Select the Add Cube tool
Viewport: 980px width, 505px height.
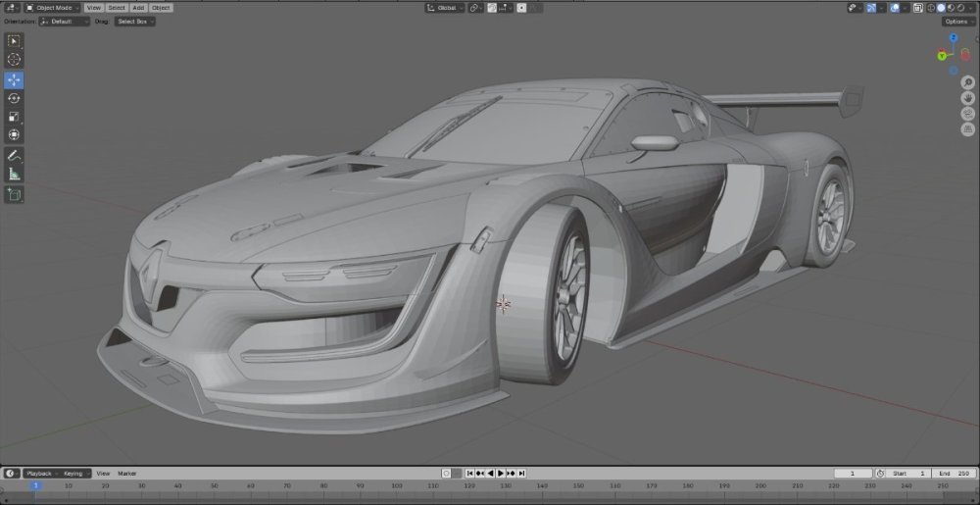14,195
